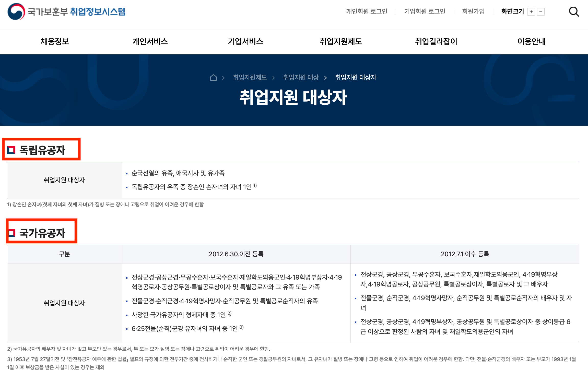Click 취업지원 대상자 current breadcrumb item

356,77
